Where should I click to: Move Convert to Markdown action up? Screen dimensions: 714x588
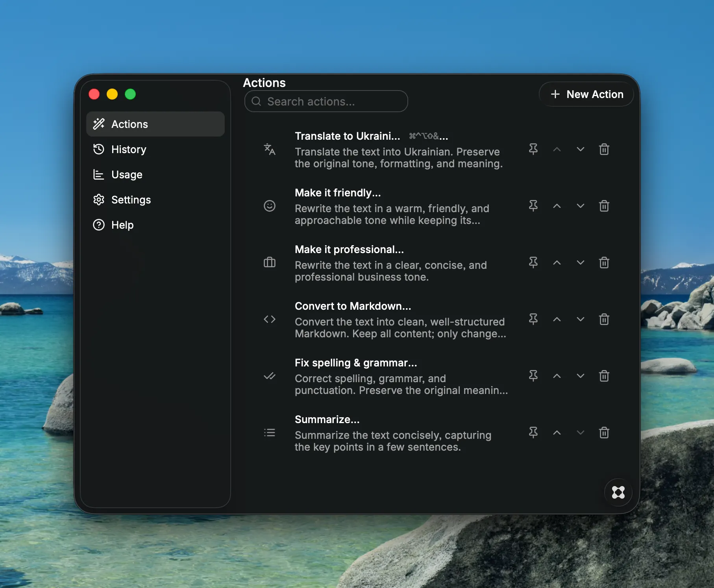[x=557, y=319]
